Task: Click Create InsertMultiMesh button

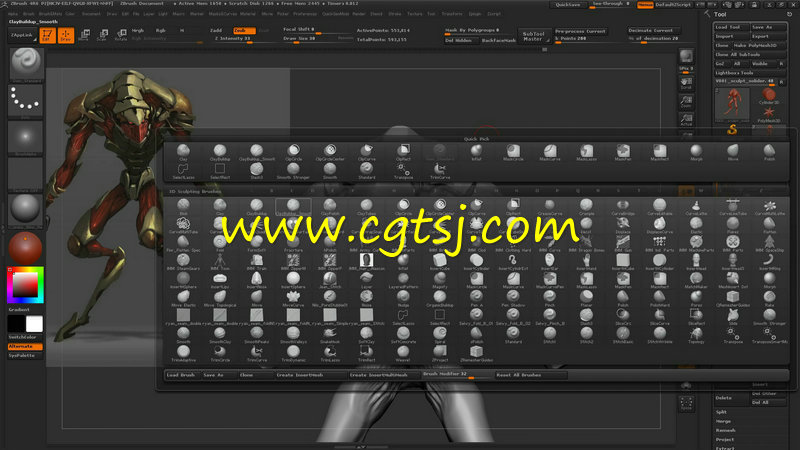Action: pos(384,375)
